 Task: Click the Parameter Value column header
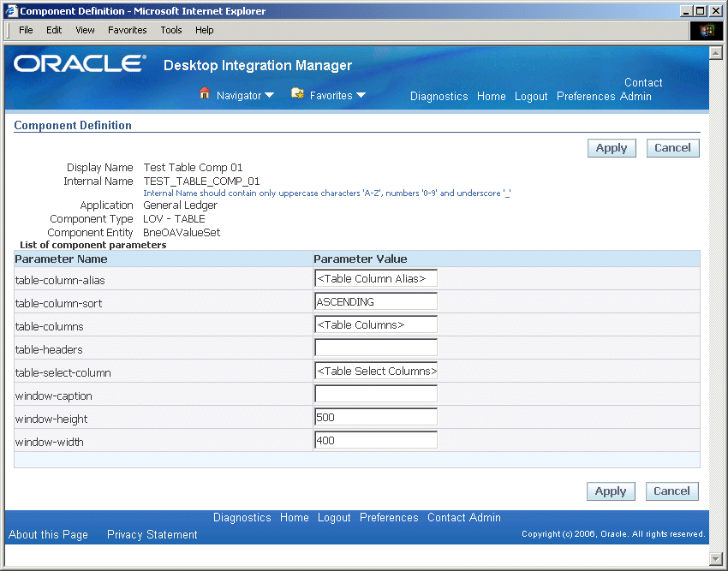pos(361,259)
